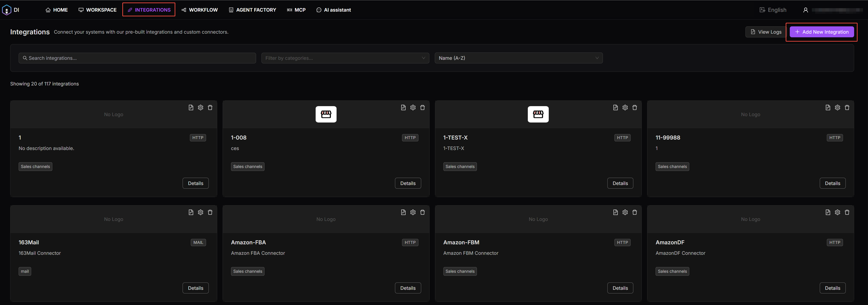Click the DI logo icon
868x305 pixels.
(7, 10)
